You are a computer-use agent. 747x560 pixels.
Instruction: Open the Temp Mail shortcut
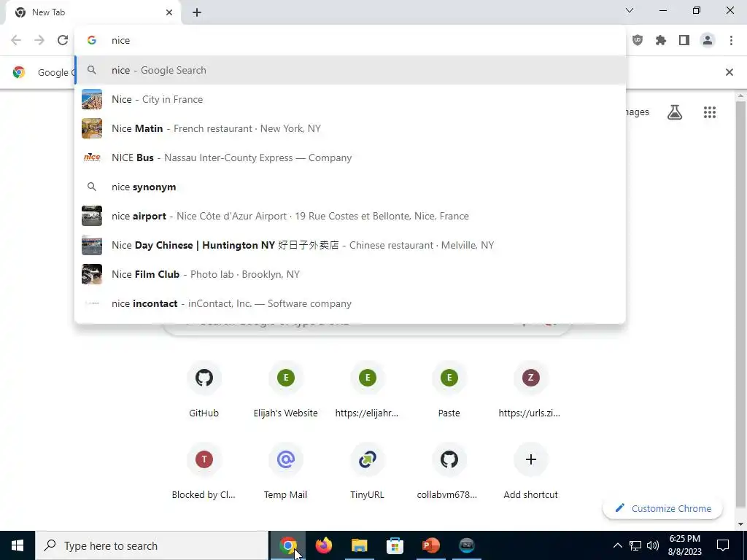285,472
